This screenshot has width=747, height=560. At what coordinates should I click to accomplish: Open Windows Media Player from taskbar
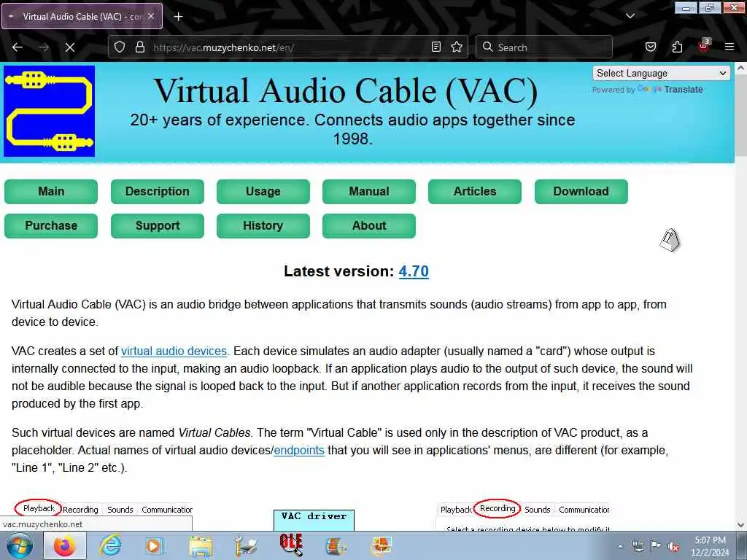click(154, 545)
